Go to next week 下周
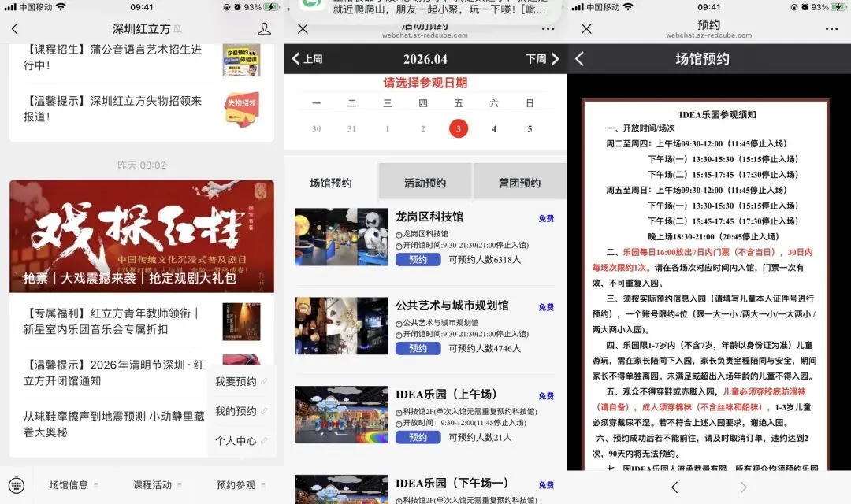This screenshot has width=851, height=504. pos(542,58)
